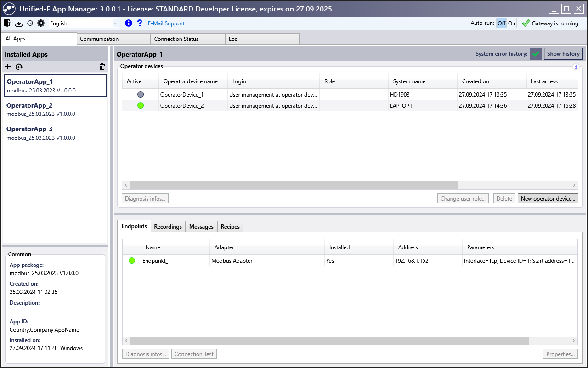
Task: Click the exit door icon in toolbar
Action: 7,23
